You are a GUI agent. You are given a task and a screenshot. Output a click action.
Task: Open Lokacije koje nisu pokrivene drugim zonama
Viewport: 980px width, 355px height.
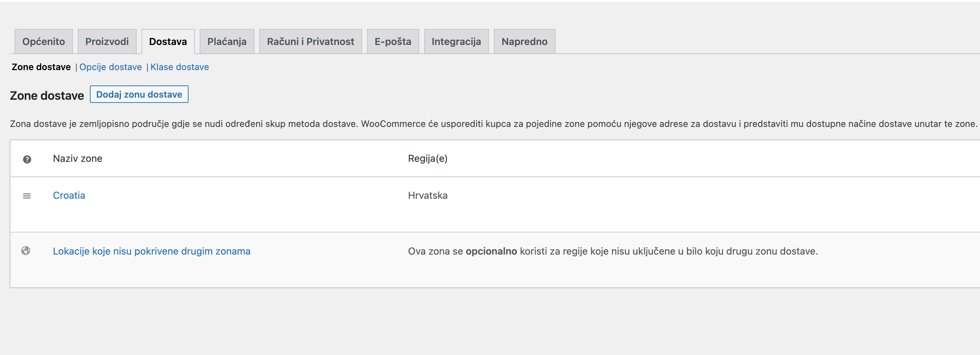tap(151, 251)
